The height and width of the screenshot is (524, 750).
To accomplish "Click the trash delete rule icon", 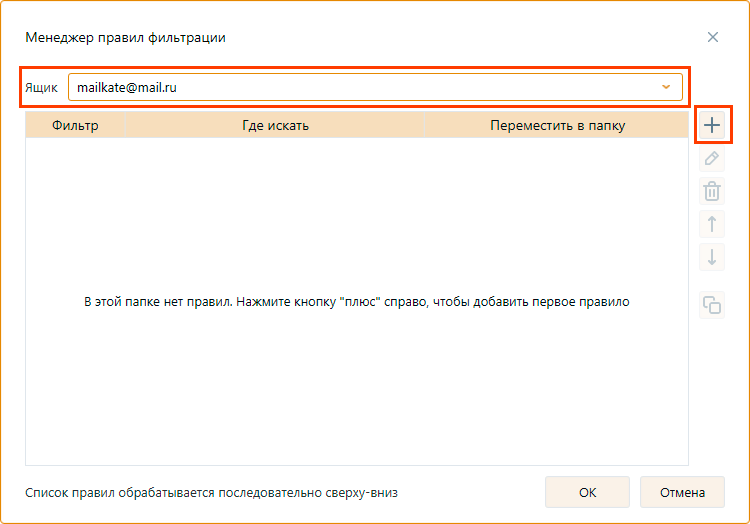I will pyautogui.click(x=712, y=191).
